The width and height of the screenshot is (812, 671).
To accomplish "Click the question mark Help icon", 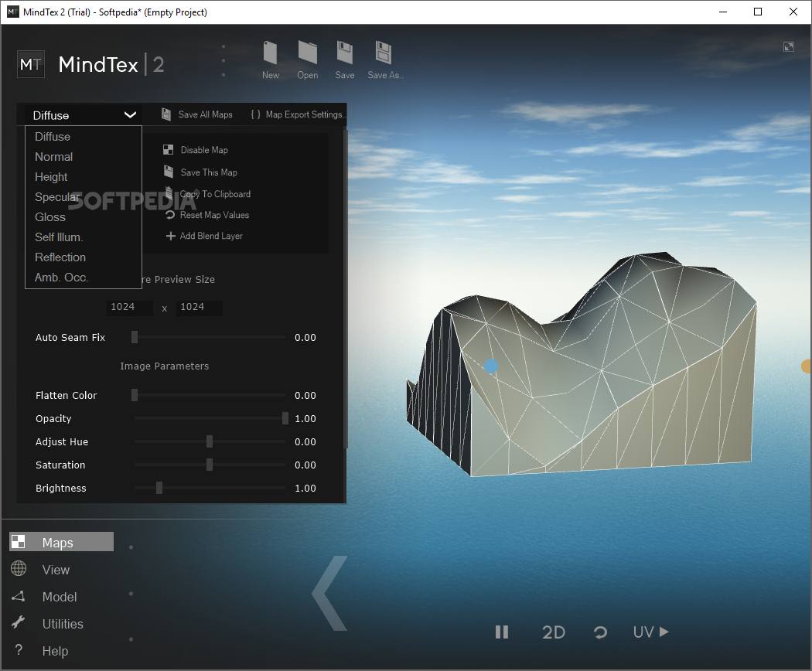I will pyautogui.click(x=19, y=650).
